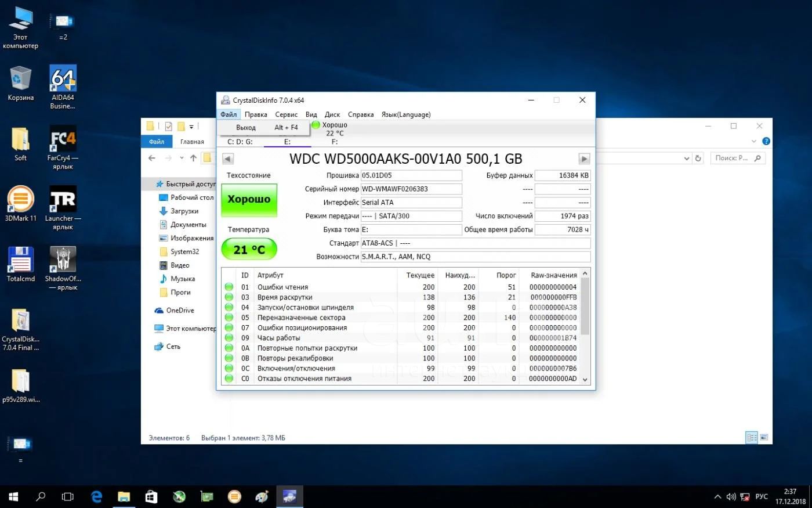Open Task View on the taskbar

[68, 497]
